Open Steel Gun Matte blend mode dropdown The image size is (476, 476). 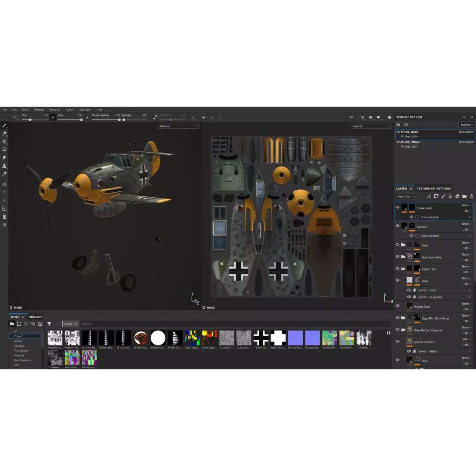coord(466,254)
